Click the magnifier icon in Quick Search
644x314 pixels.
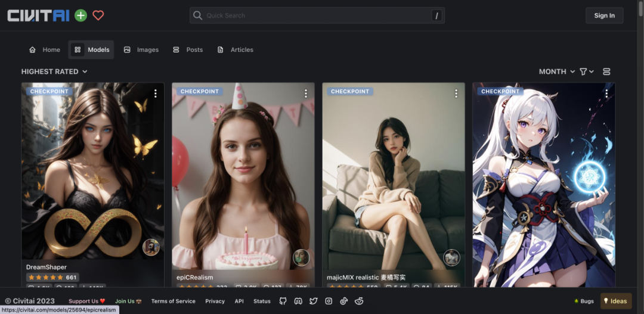pos(197,15)
